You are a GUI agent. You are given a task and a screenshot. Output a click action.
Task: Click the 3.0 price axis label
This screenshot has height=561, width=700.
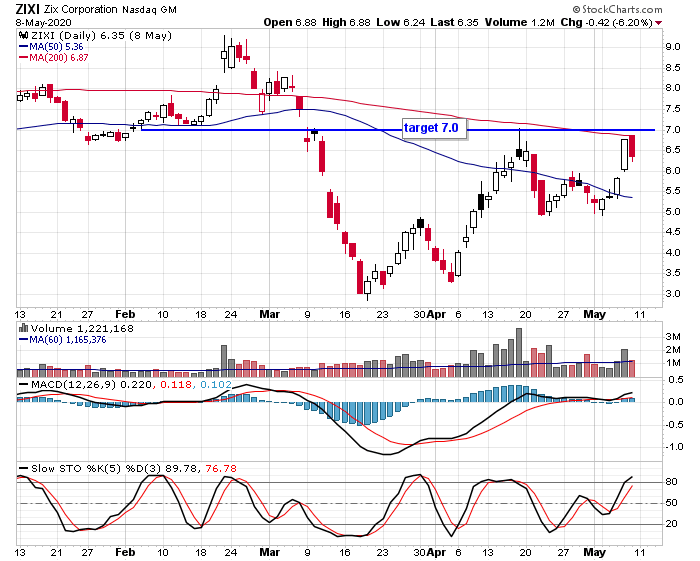673,294
